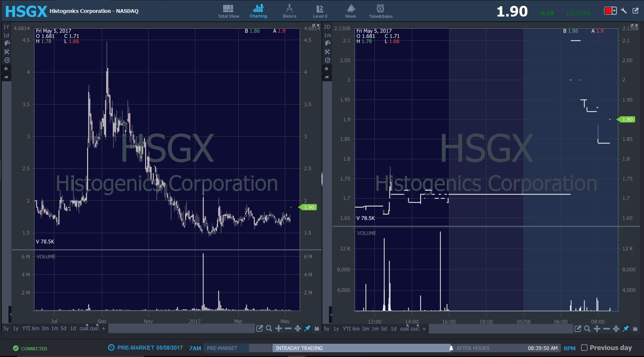
Task: Click the text field under right chart
Action: tap(501, 328)
